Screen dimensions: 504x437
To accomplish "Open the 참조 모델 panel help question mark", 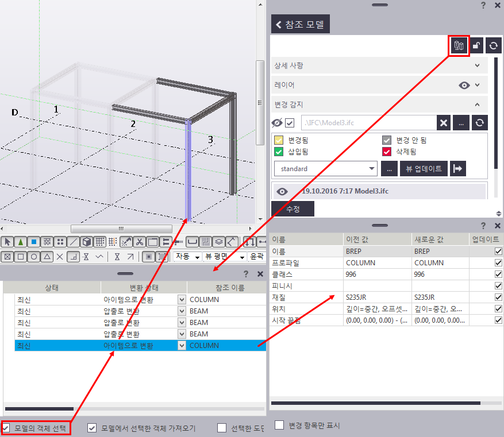I will (483, 5).
